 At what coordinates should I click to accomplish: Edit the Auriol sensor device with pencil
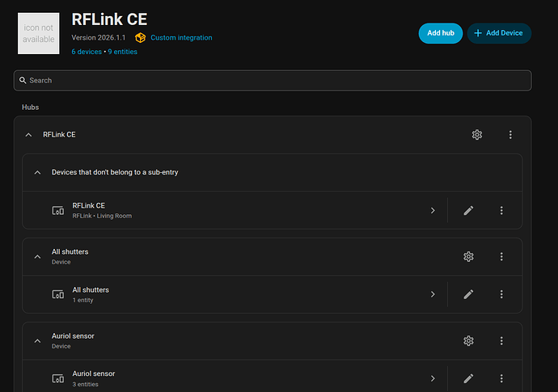point(468,378)
